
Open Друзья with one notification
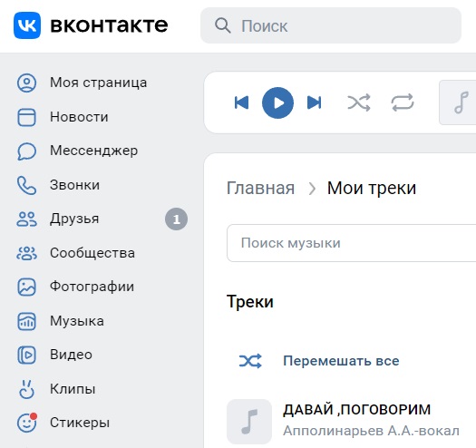point(102,219)
